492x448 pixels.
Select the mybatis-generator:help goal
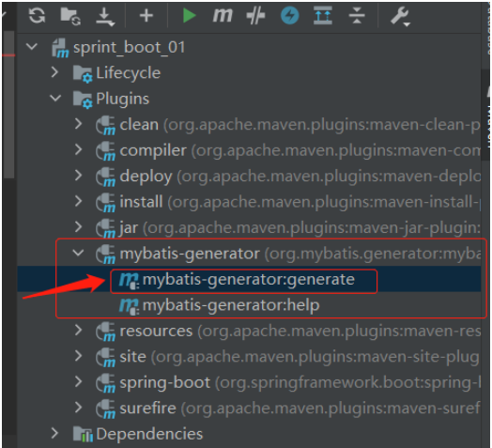click(231, 305)
